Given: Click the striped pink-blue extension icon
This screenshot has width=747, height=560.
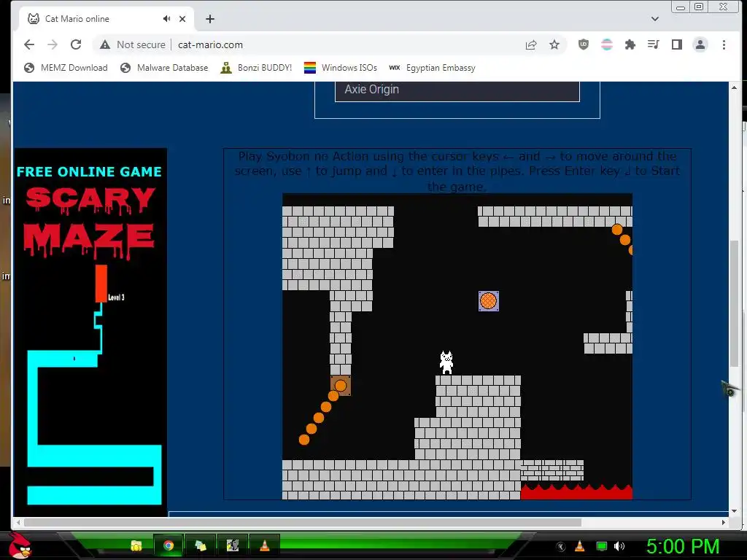Looking at the screenshot, I should 606,44.
